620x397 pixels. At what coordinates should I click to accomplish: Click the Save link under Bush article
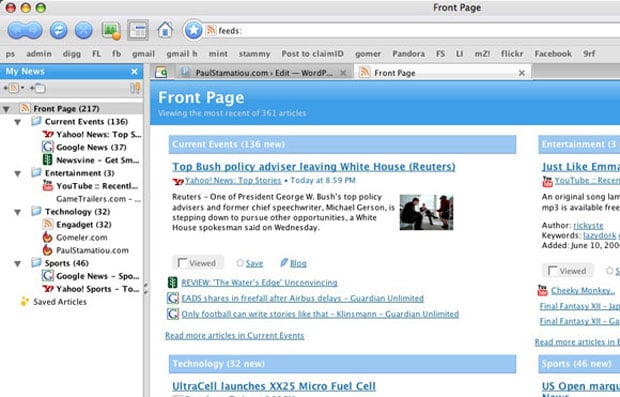254,263
